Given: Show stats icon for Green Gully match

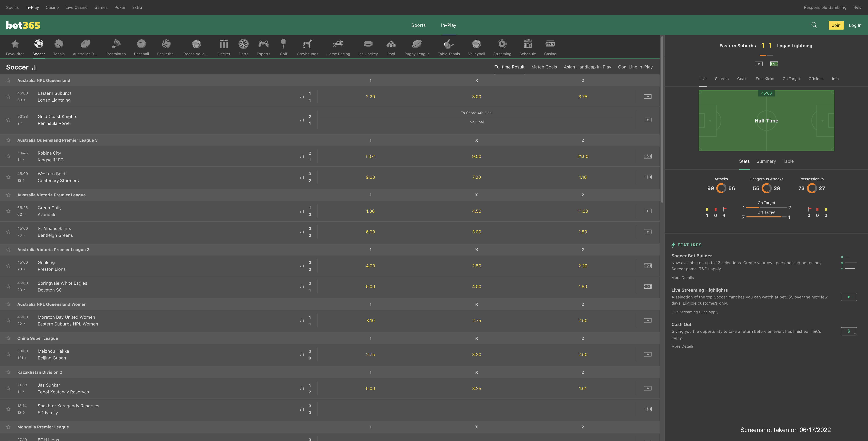Looking at the screenshot, I should 302,211.
